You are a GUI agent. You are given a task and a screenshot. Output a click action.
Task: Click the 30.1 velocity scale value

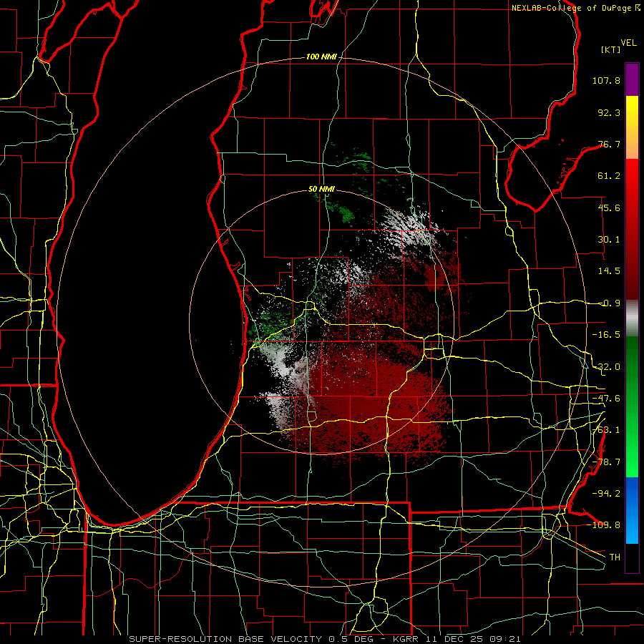[x=609, y=240]
